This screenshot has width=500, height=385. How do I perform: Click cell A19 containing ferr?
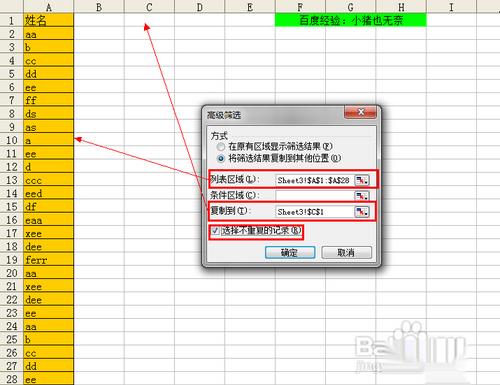click(49, 260)
